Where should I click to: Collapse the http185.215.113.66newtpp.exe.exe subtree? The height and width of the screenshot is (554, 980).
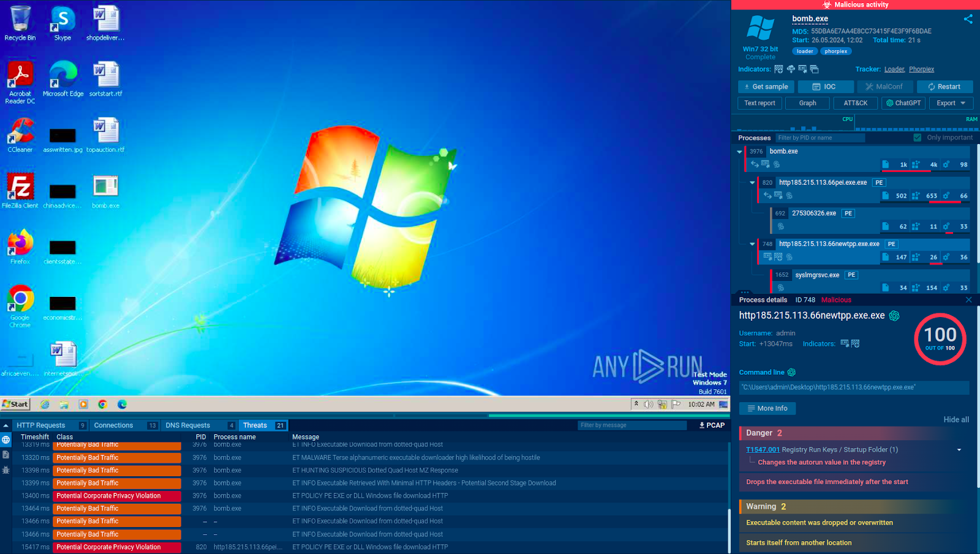[x=752, y=244]
